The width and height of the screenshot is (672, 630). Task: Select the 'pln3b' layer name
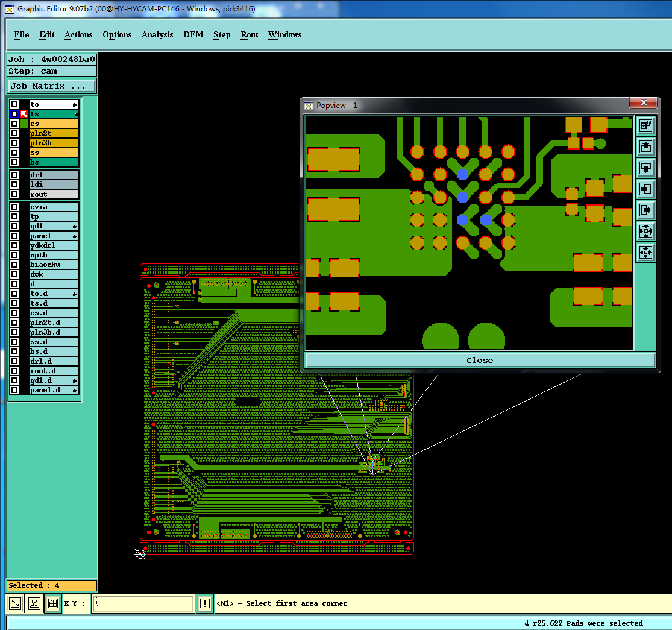tap(54, 143)
